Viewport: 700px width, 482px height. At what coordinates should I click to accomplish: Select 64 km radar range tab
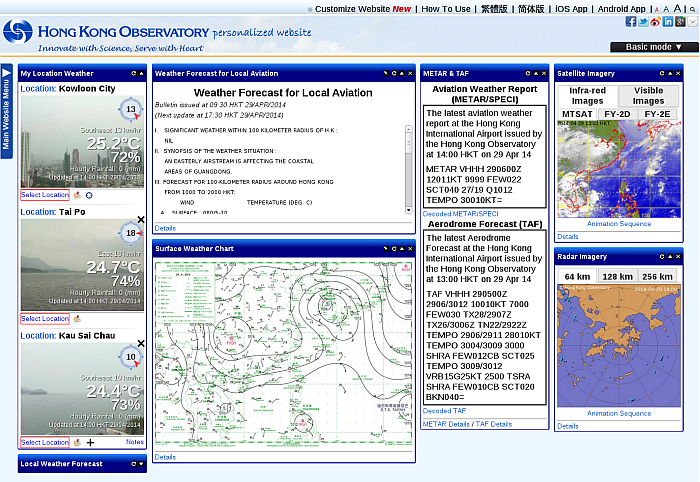[577, 276]
